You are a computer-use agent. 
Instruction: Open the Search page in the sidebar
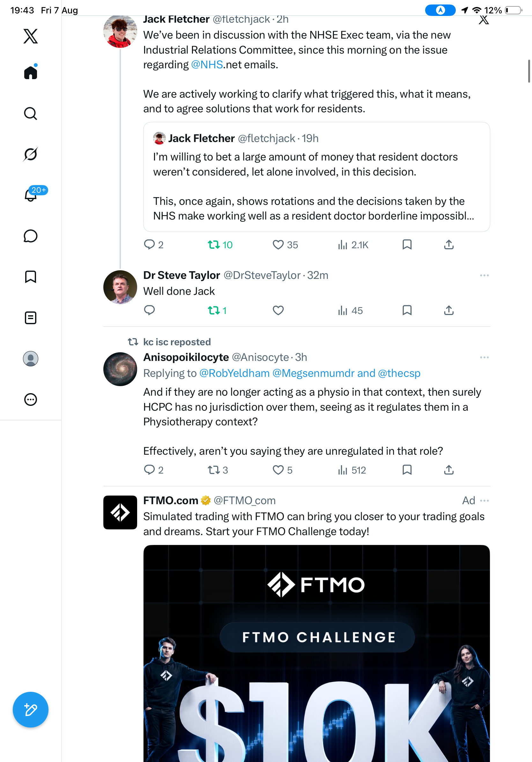pyautogui.click(x=31, y=114)
